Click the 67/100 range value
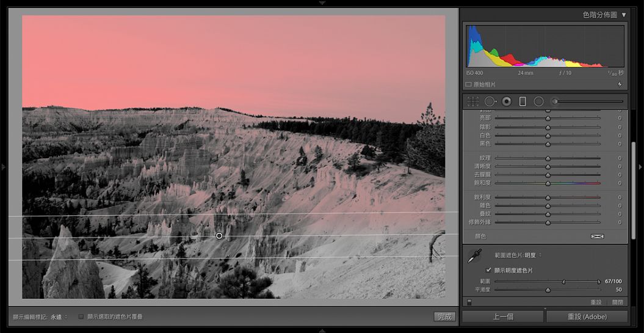Viewport: 644px width, 333px height. pos(613,282)
